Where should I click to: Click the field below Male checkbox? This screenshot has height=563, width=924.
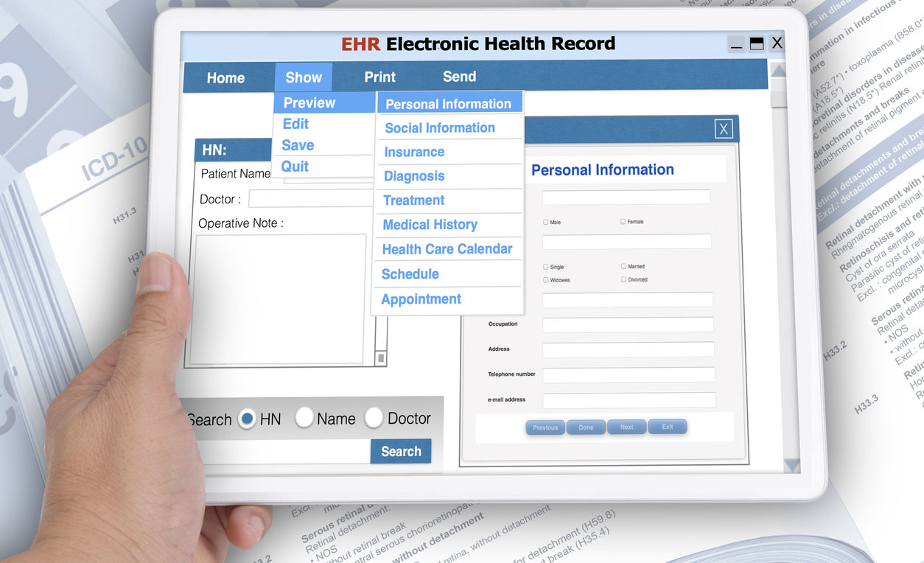627,242
